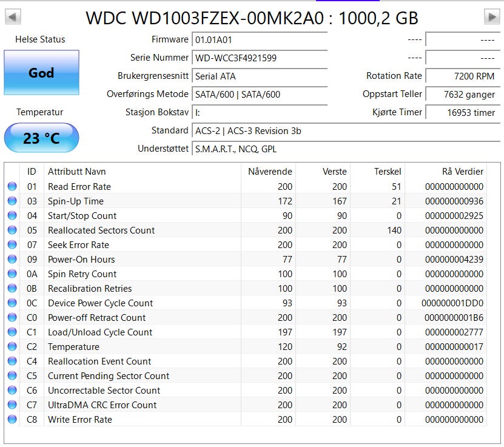Select the UltraDMA CRC Error Count name

click(x=102, y=405)
